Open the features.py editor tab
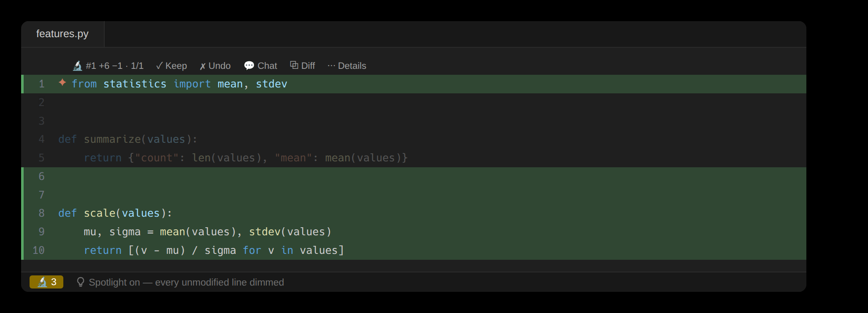The width and height of the screenshot is (868, 313). (x=62, y=34)
